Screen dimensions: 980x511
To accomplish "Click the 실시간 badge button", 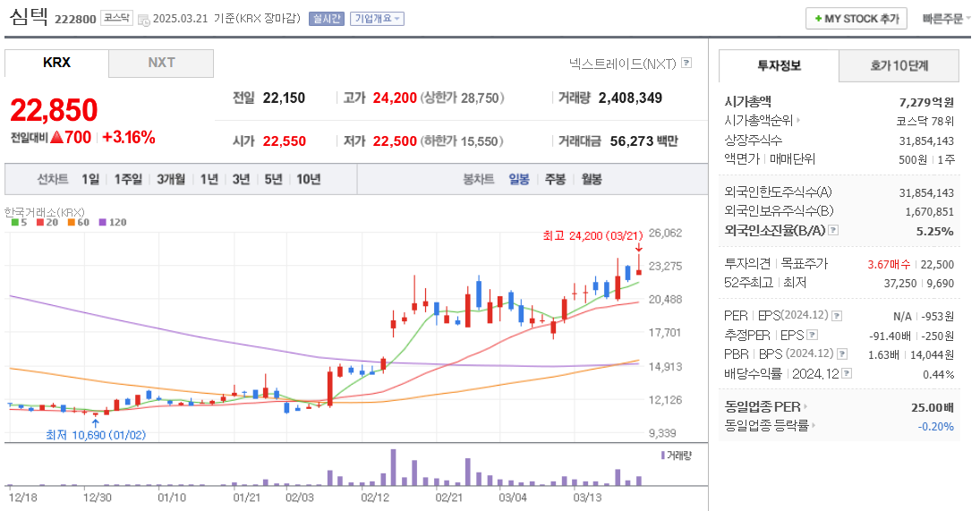I will pos(327,19).
